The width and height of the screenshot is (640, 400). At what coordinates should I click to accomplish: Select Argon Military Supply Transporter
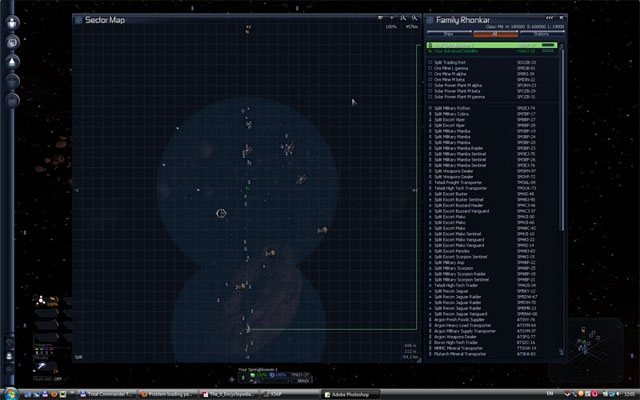[x=492, y=331]
